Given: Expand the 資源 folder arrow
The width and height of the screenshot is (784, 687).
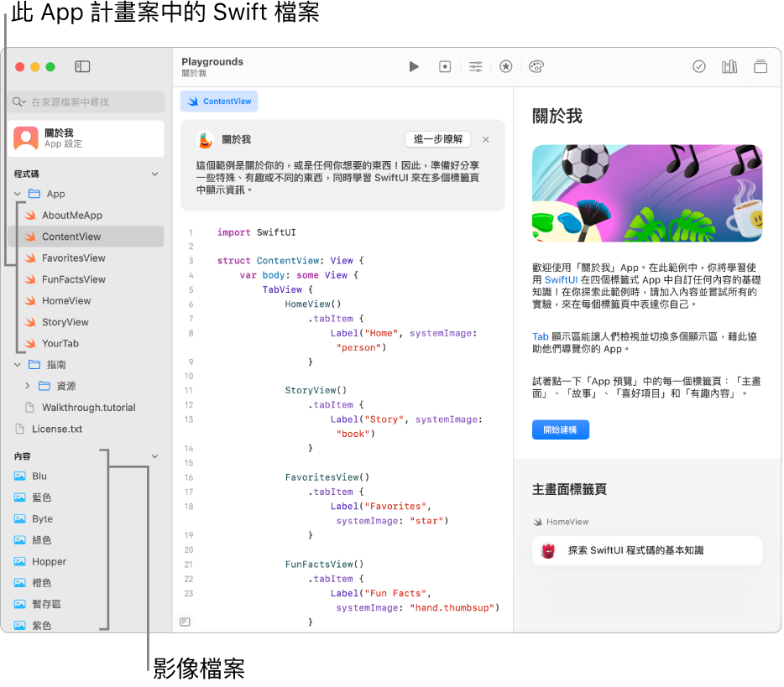Looking at the screenshot, I should (x=28, y=386).
